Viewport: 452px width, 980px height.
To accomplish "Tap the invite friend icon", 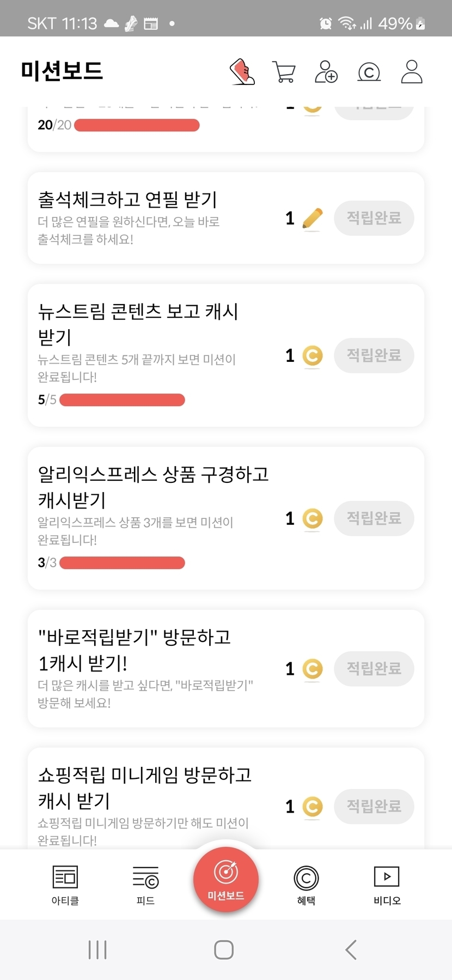I will coord(326,72).
